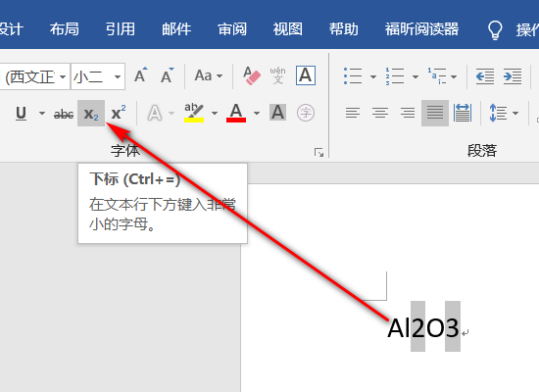539x392 pixels.
Task: Open the font color dropdown arrow
Action: point(257,113)
